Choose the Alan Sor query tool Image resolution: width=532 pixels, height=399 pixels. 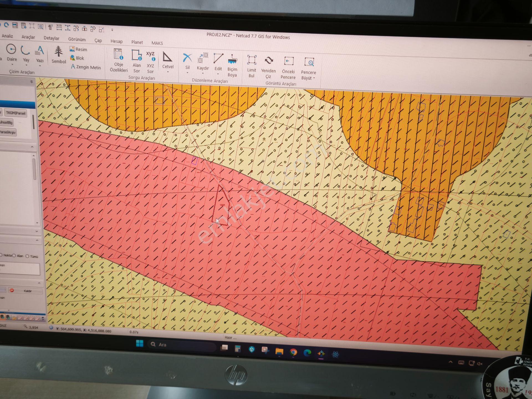click(137, 61)
